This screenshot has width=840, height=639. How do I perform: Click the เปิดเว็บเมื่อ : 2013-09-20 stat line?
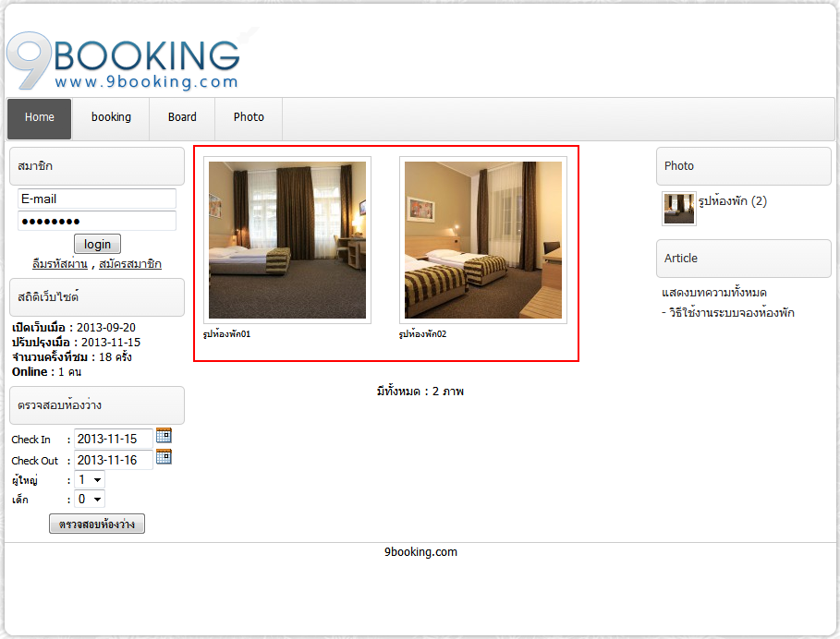(74, 328)
